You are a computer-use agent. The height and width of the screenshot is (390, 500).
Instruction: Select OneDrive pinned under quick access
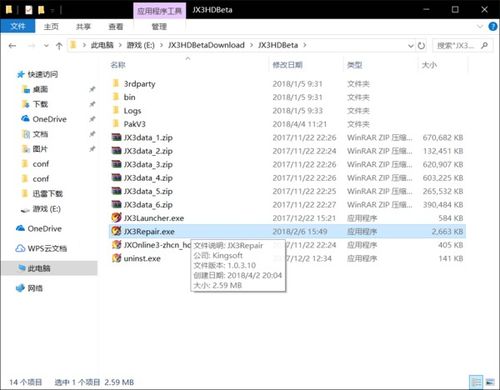pos(49,119)
